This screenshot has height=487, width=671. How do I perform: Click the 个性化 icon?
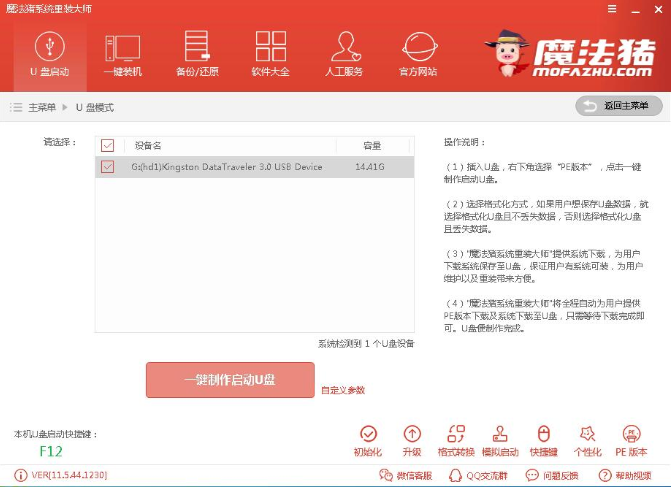pos(588,441)
